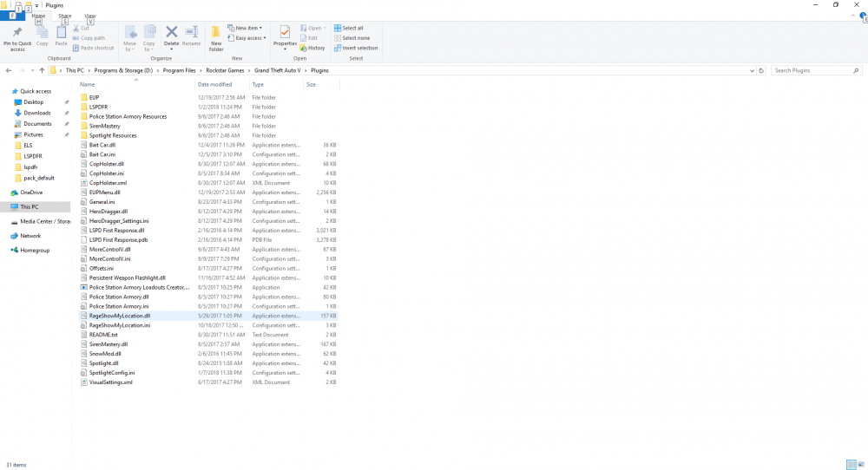Click the Delete X icon

point(172,32)
